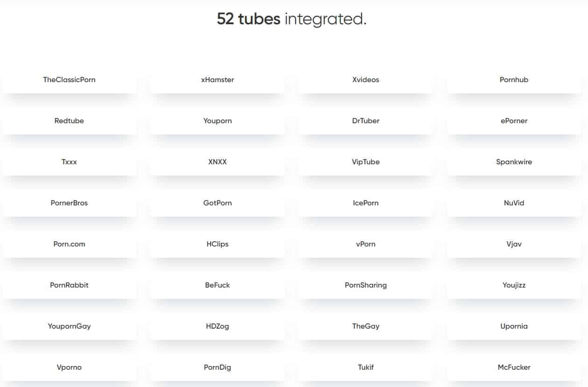Choose the Redtube card
The height and width of the screenshot is (387, 588).
point(69,121)
